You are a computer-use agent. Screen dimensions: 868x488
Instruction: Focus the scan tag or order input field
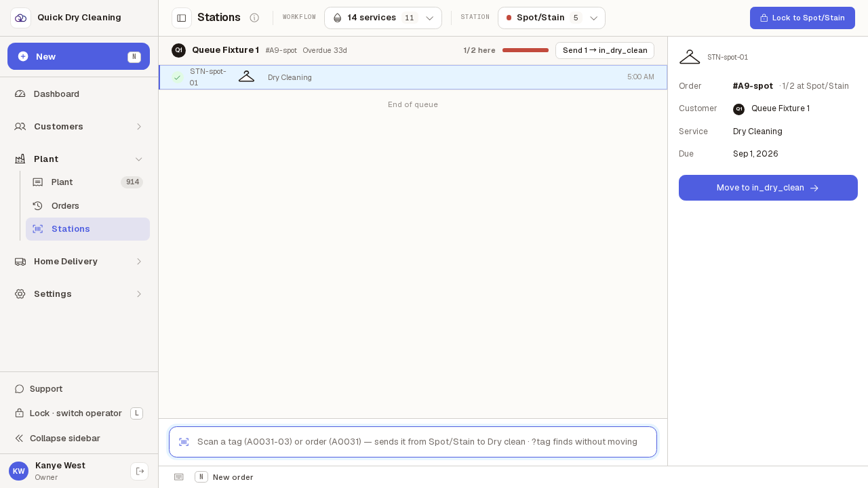click(x=413, y=442)
